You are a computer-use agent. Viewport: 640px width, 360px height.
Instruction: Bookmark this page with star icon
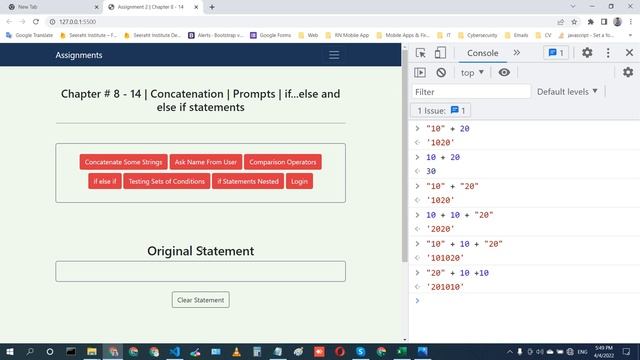[x=574, y=22]
